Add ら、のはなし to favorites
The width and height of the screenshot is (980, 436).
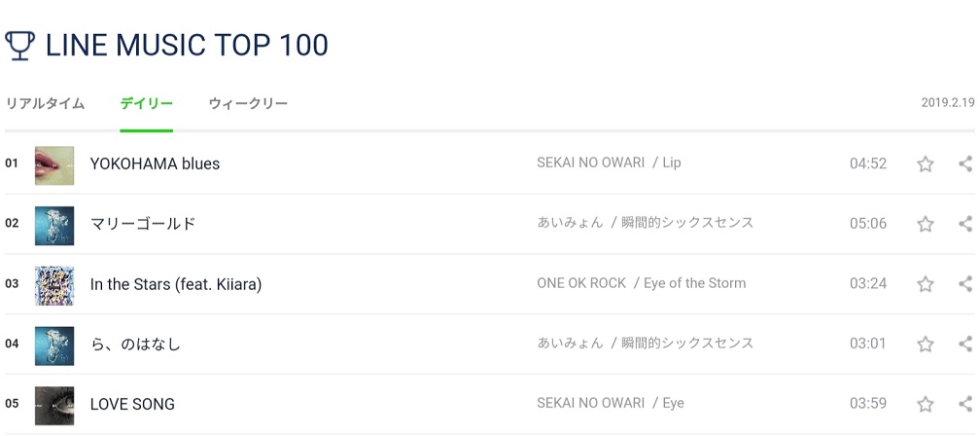(x=925, y=344)
